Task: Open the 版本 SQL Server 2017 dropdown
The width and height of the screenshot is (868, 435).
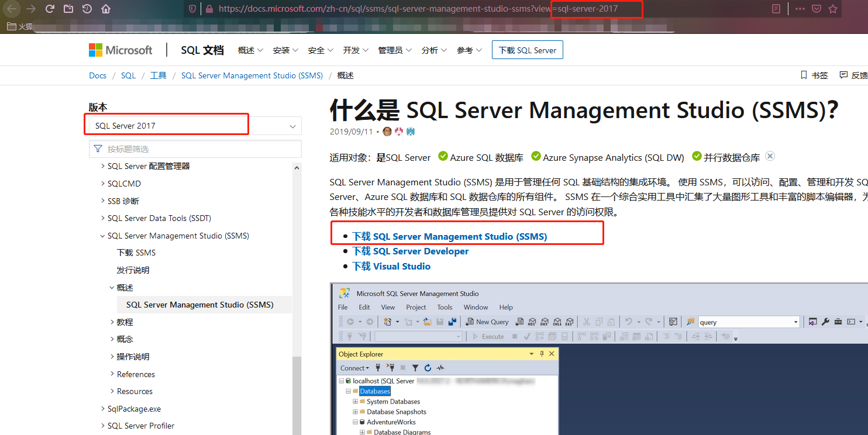Action: pyautogui.click(x=195, y=126)
